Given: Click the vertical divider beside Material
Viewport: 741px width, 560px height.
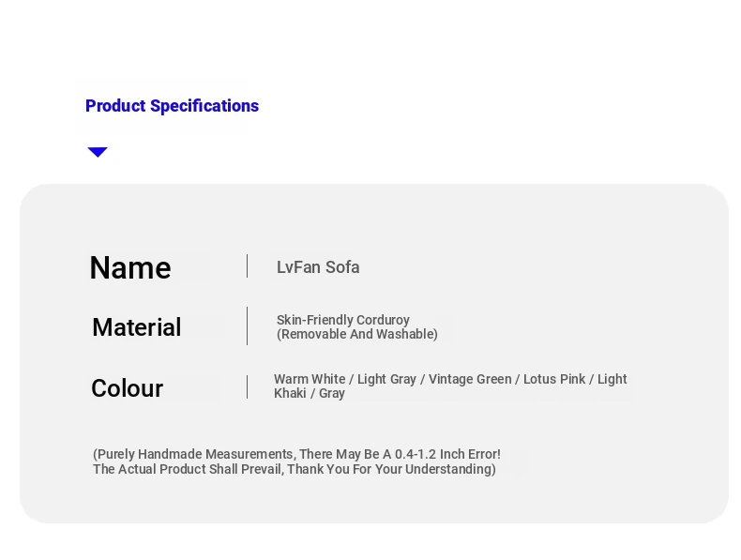Looking at the screenshot, I should coord(248,326).
